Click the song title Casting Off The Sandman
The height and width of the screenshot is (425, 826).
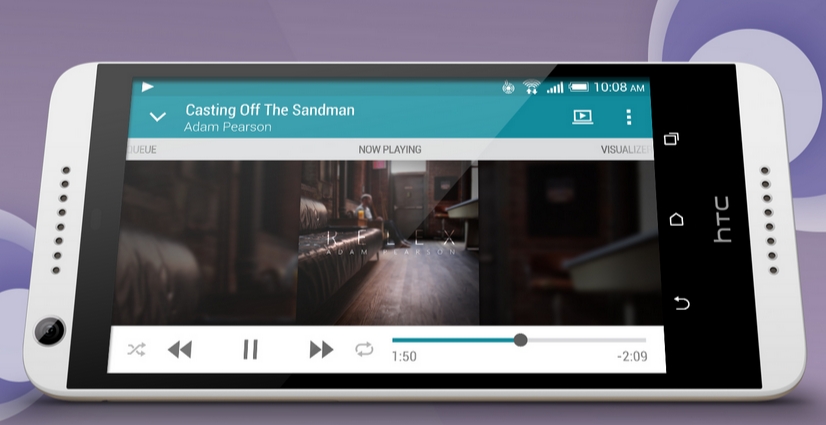pos(270,110)
